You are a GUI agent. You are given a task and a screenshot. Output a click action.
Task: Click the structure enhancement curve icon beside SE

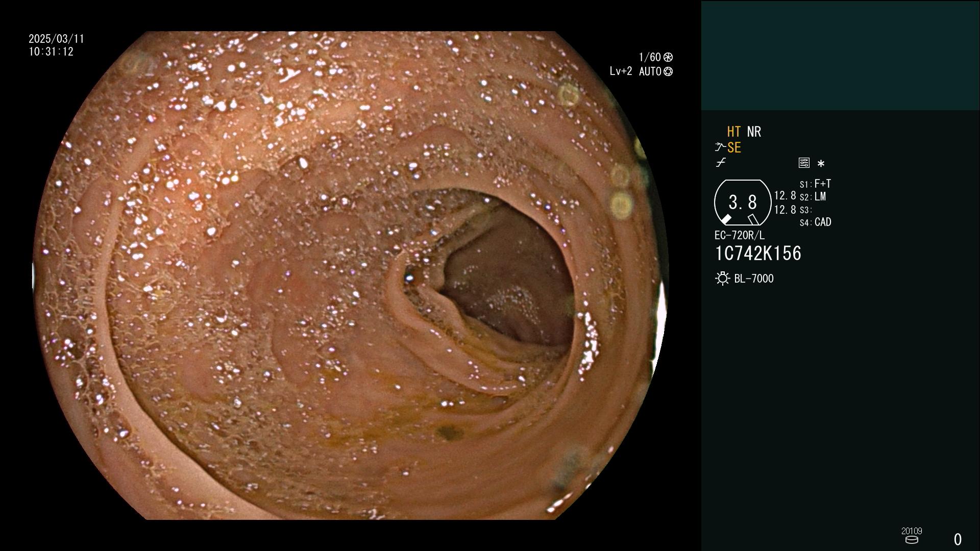pyautogui.click(x=720, y=147)
